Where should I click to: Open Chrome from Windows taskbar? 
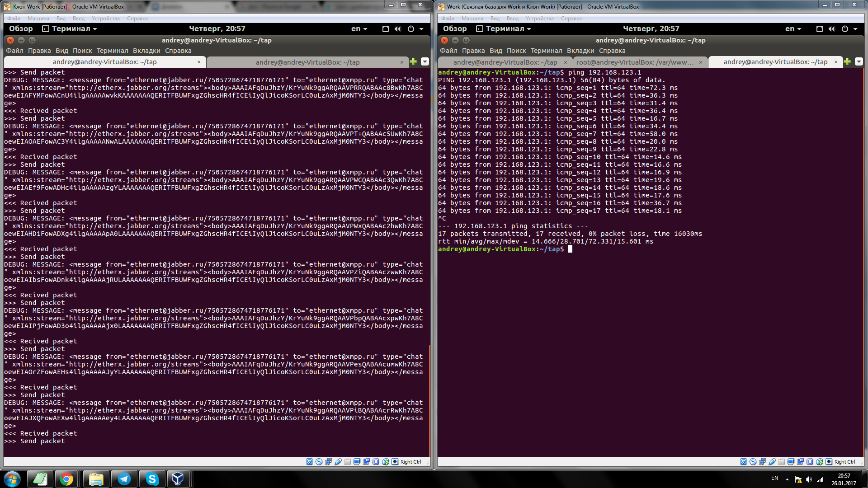(66, 479)
